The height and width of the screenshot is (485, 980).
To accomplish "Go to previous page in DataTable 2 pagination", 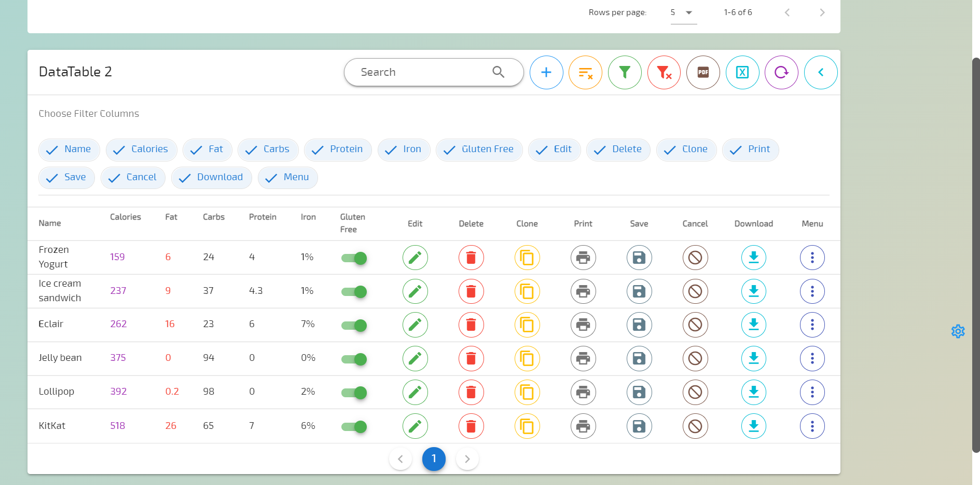I will click(401, 459).
